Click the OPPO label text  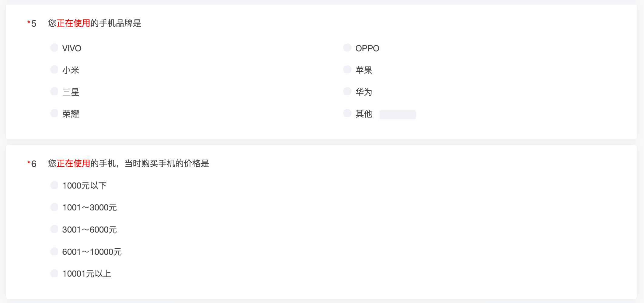pos(367,48)
